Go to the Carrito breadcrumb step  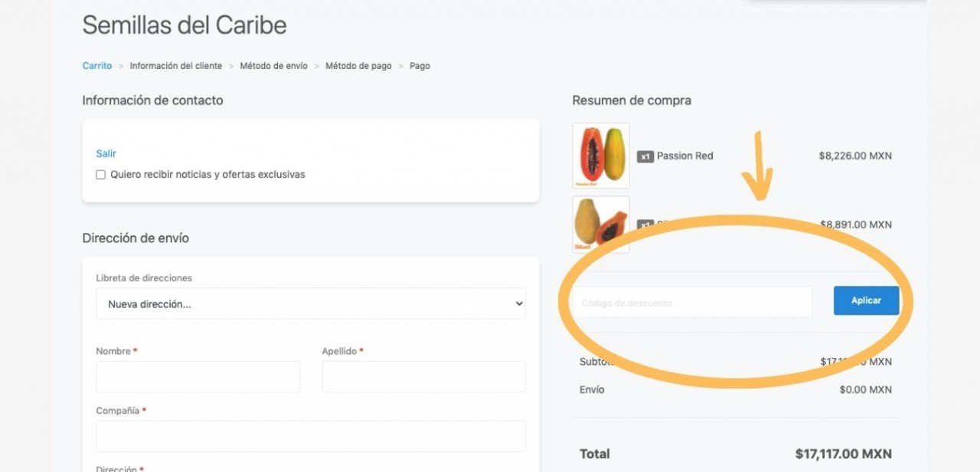tap(97, 66)
